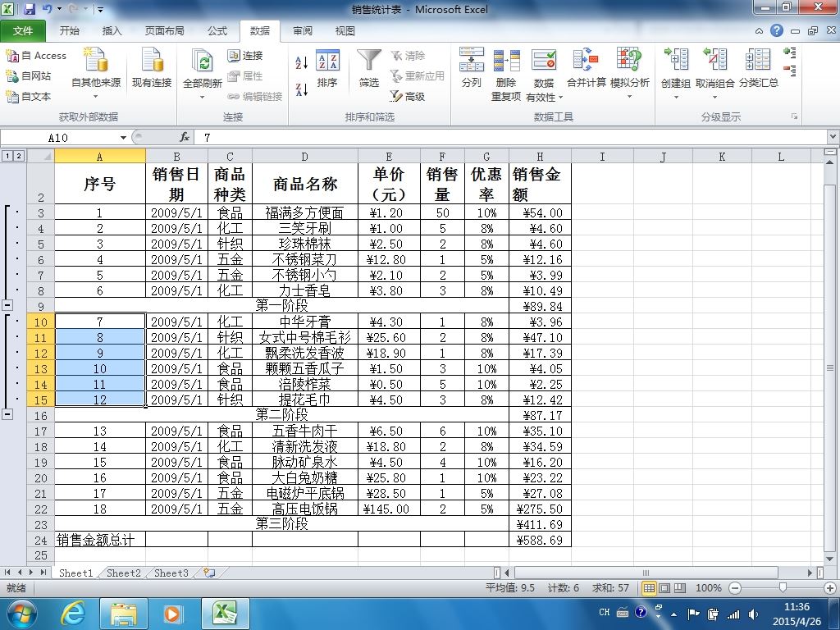Click the Refresh All (全部刷新) icon

coord(203,62)
